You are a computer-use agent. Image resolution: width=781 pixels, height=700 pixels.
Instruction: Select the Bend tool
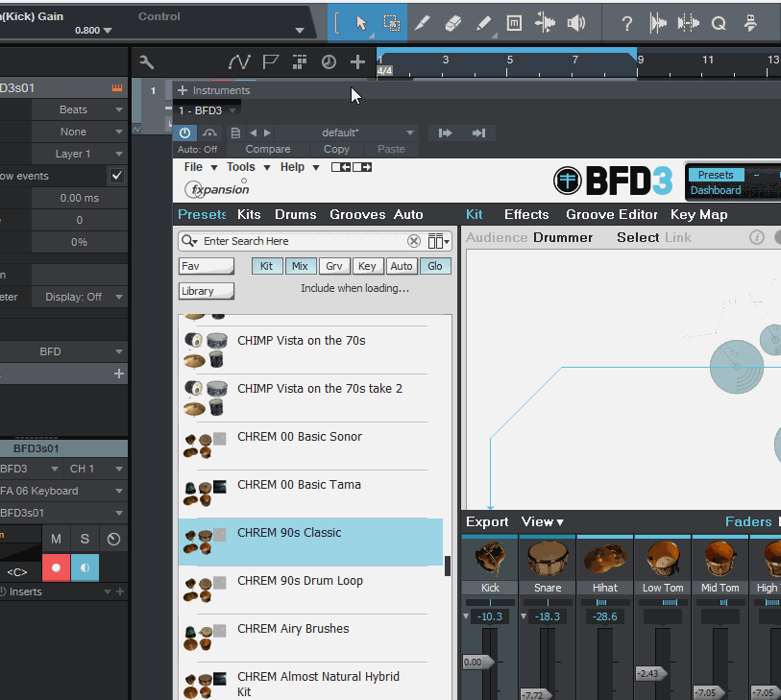[545, 23]
